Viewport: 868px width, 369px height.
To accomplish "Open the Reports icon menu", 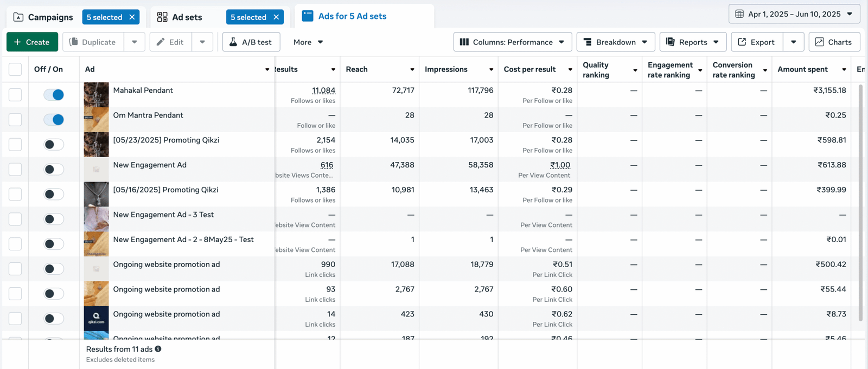I will coord(671,42).
